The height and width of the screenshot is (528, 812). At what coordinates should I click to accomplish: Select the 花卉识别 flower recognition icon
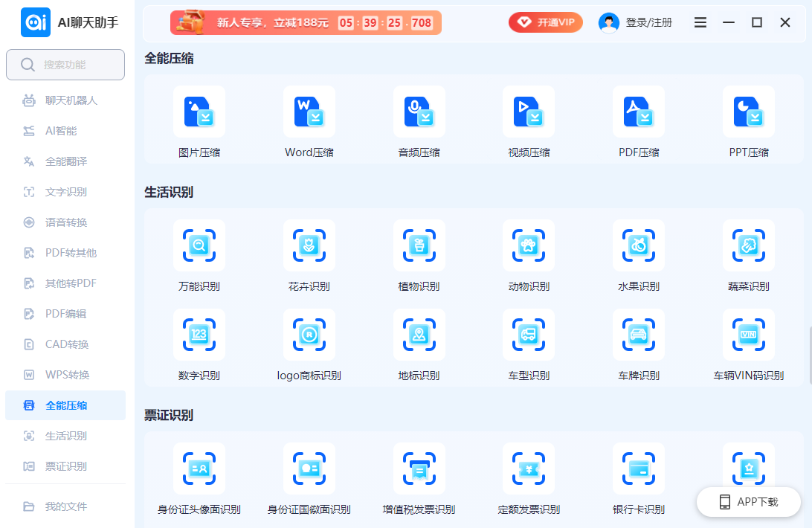click(x=309, y=245)
